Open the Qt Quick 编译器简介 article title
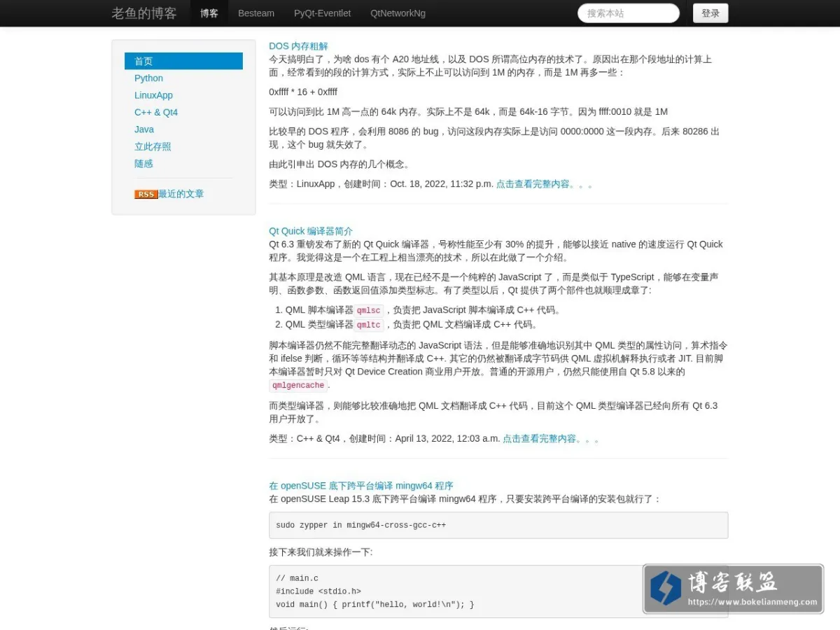This screenshot has width=840, height=630. click(x=311, y=231)
